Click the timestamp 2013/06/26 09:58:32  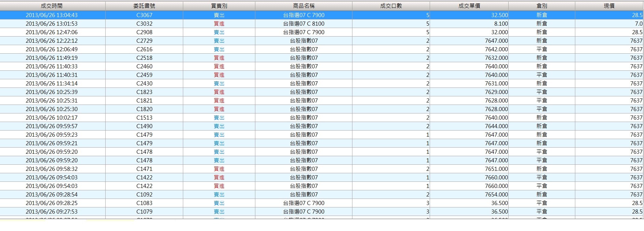(52, 169)
